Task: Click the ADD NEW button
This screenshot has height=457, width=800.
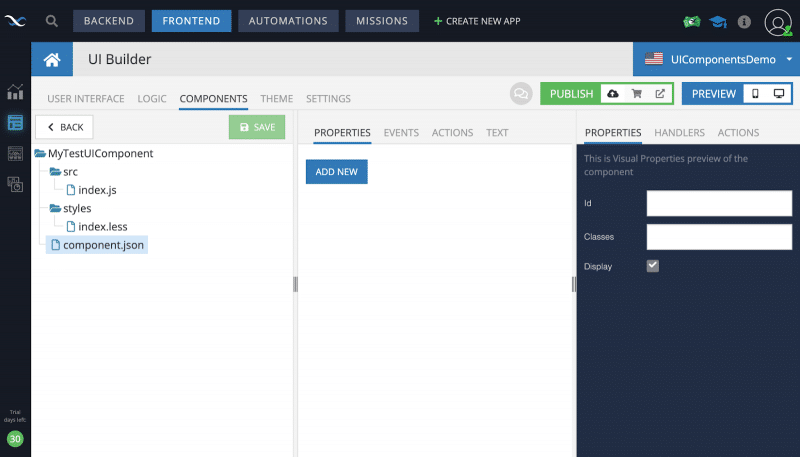Action: point(337,172)
